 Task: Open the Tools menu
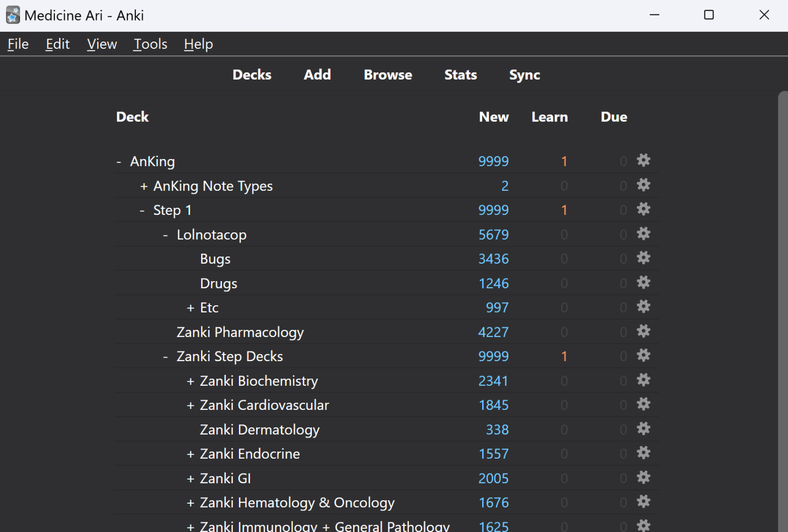tap(150, 44)
